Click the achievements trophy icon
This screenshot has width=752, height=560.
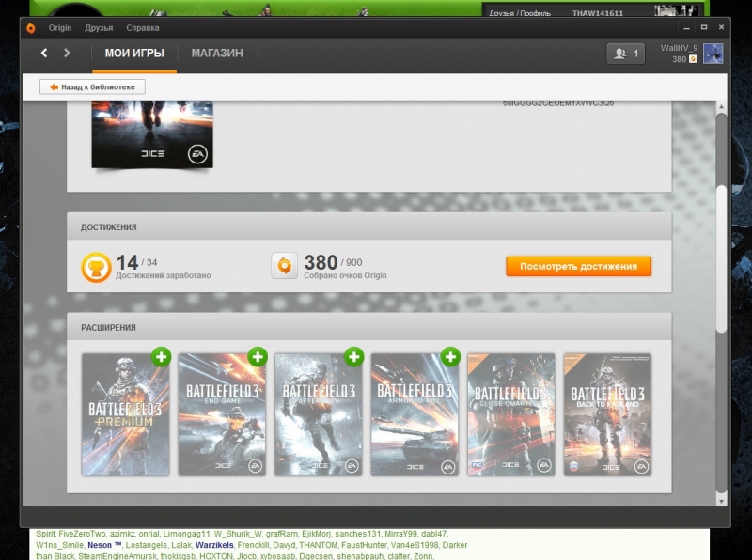[x=96, y=267]
